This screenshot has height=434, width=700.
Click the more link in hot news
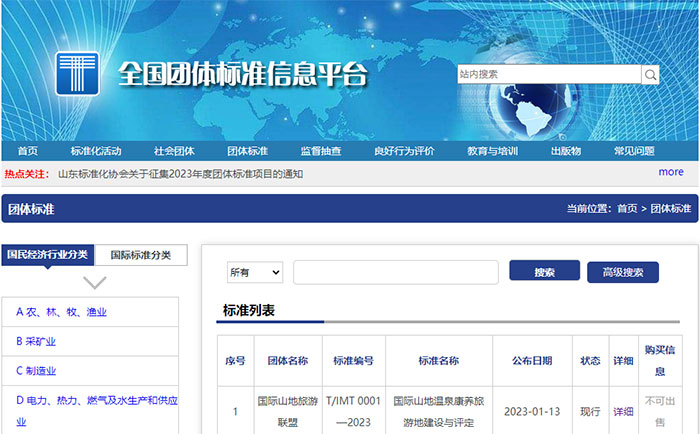671,172
